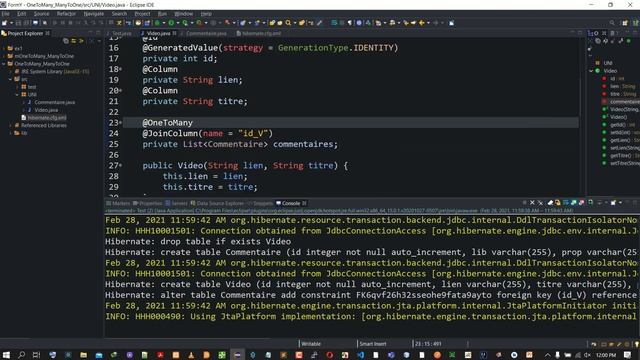Click the Windows Start button
The height and width of the screenshot is (360, 640).
coord(6,355)
